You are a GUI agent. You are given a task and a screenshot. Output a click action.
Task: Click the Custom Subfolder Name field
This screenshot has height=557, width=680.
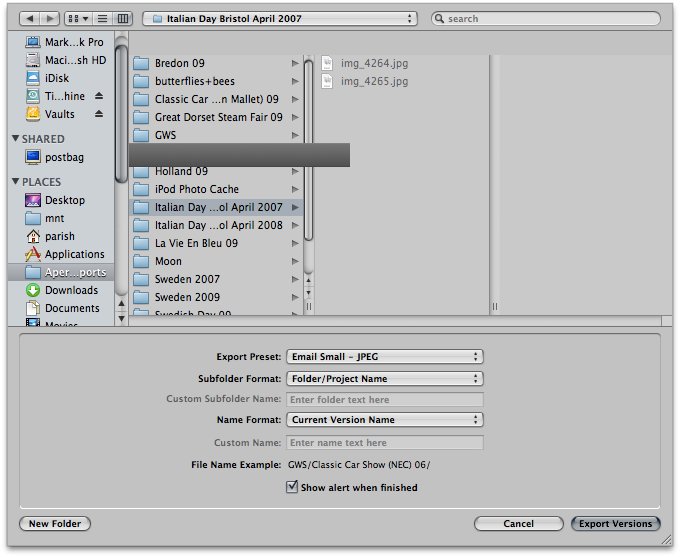pos(385,400)
